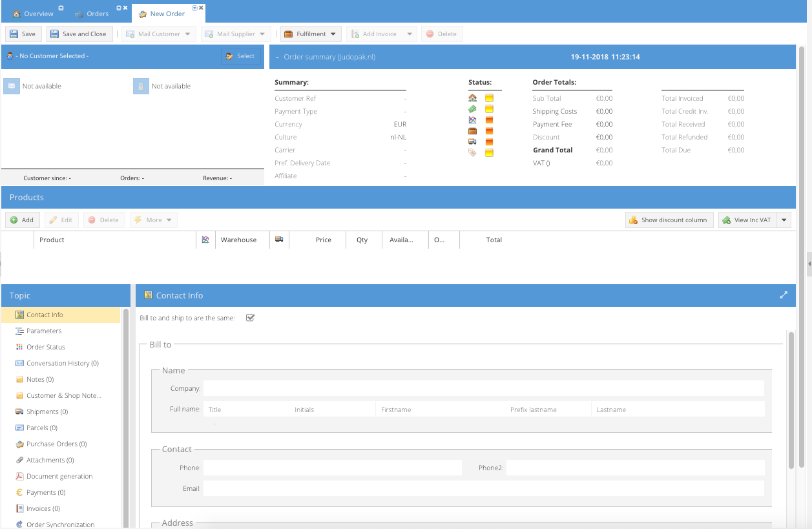Click the truck icon column header in Products grid
The width and height of the screenshot is (812, 529).
click(x=279, y=240)
